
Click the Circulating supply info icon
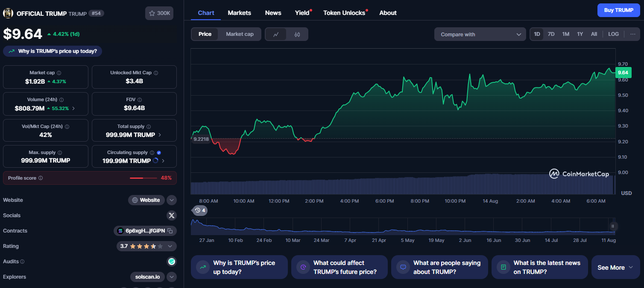152,153
